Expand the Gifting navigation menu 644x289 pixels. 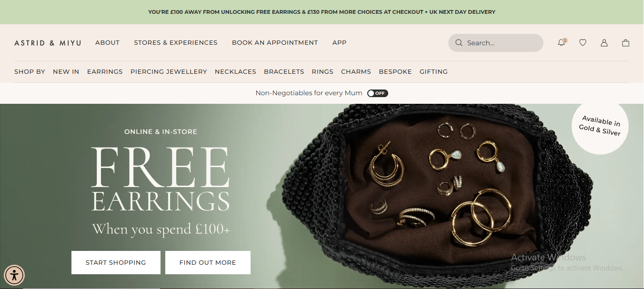(x=433, y=72)
